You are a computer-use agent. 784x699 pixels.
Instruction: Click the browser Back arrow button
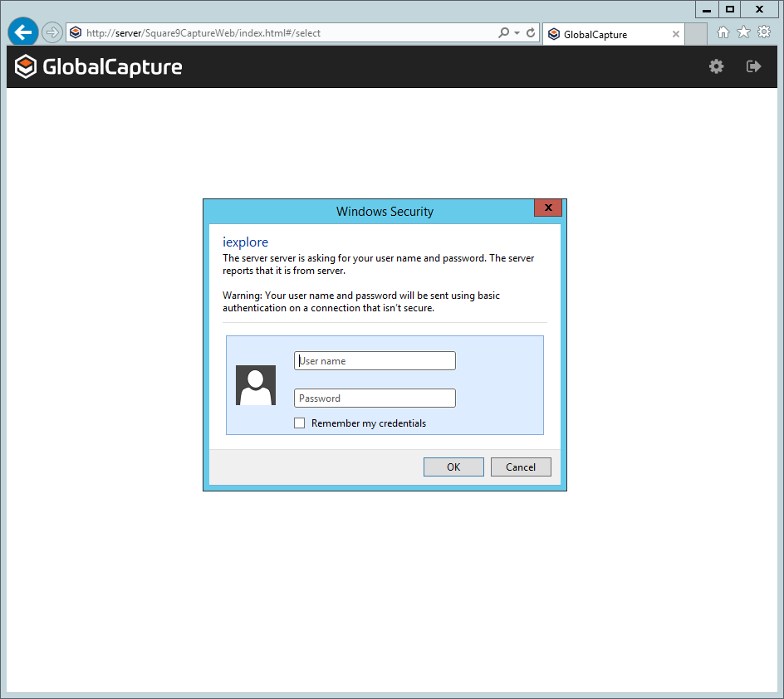point(23,32)
